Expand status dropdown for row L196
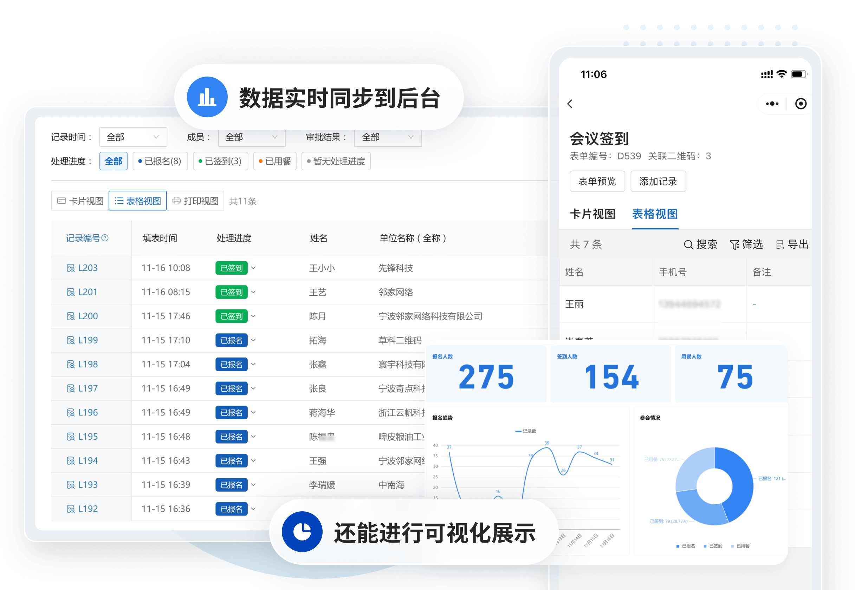Image resolution: width=868 pixels, height=590 pixels. click(253, 412)
